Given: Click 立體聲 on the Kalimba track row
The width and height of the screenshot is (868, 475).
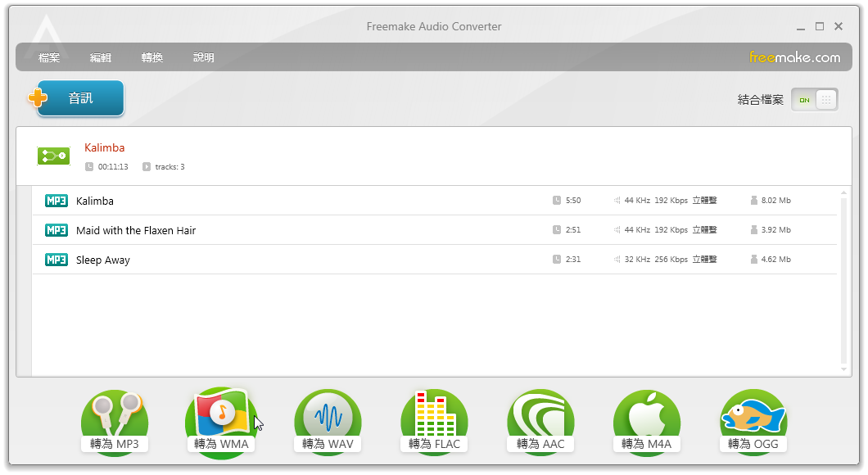Looking at the screenshot, I should coord(704,200).
